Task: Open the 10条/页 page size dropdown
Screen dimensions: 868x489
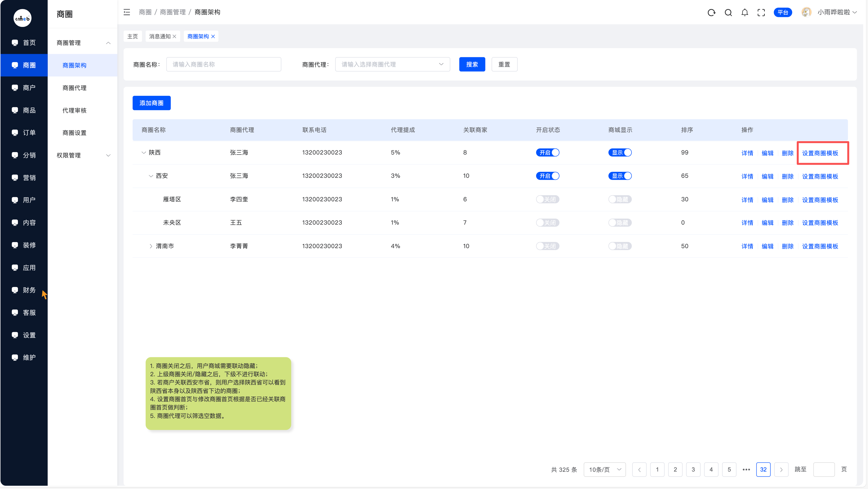Action: tap(605, 469)
